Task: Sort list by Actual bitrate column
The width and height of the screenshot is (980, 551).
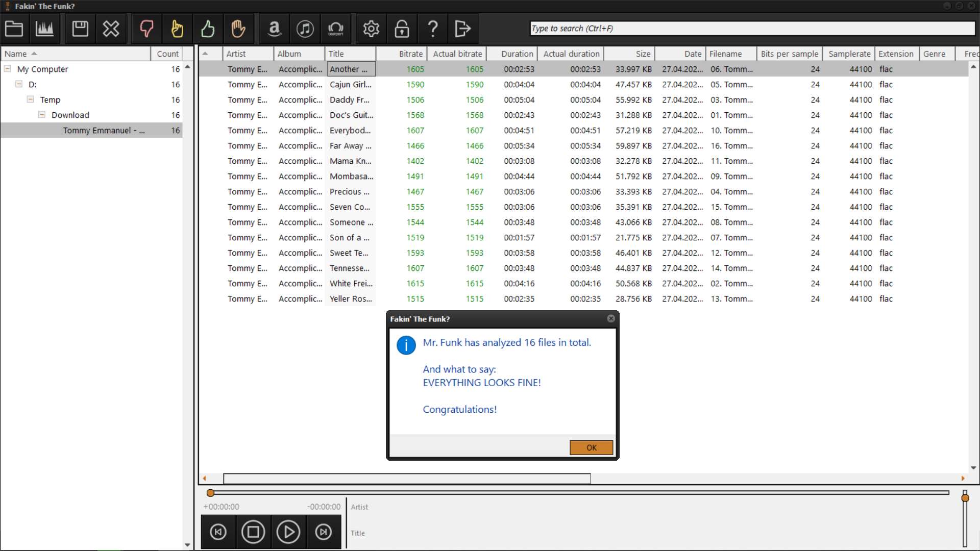Action: coord(457,54)
